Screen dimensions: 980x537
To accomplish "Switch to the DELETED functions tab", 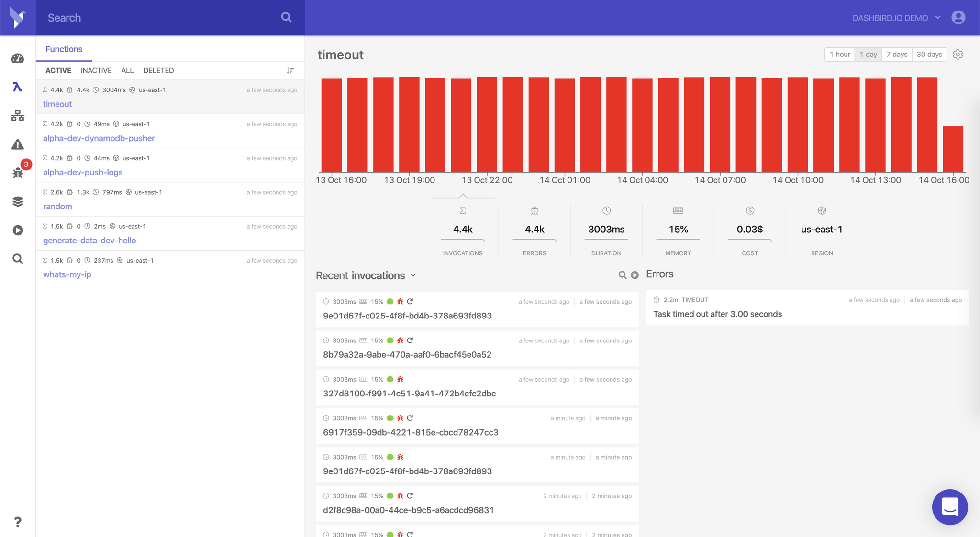I will click(158, 70).
